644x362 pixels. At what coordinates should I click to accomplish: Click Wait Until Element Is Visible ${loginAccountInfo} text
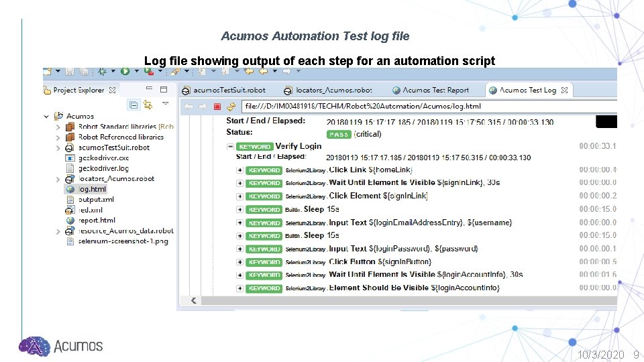point(425,275)
